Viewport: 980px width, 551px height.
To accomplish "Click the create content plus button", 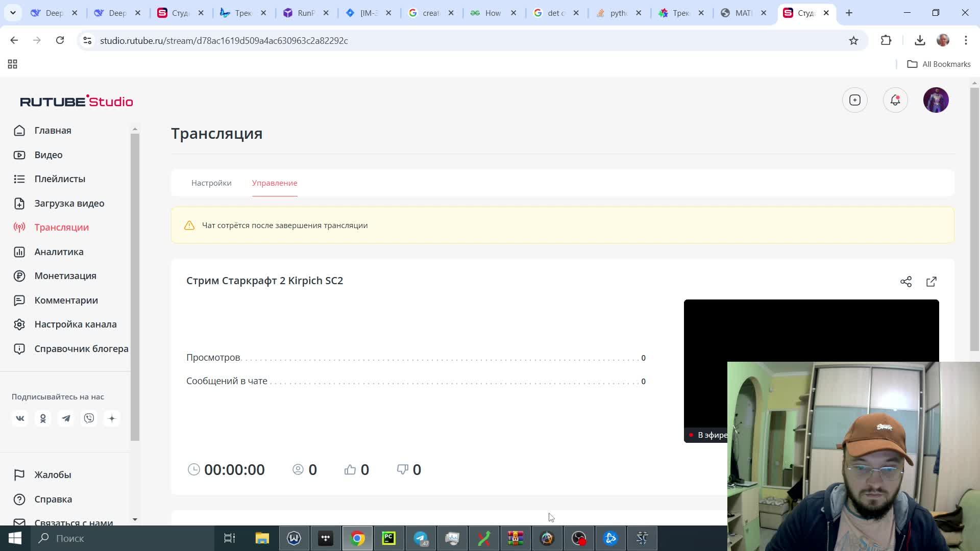I will point(854,100).
